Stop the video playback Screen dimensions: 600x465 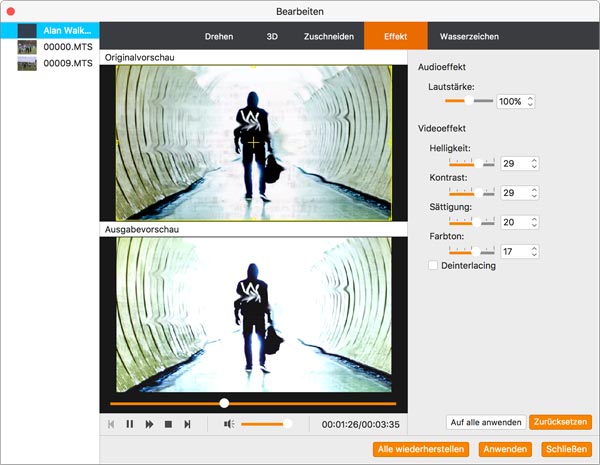[168, 424]
